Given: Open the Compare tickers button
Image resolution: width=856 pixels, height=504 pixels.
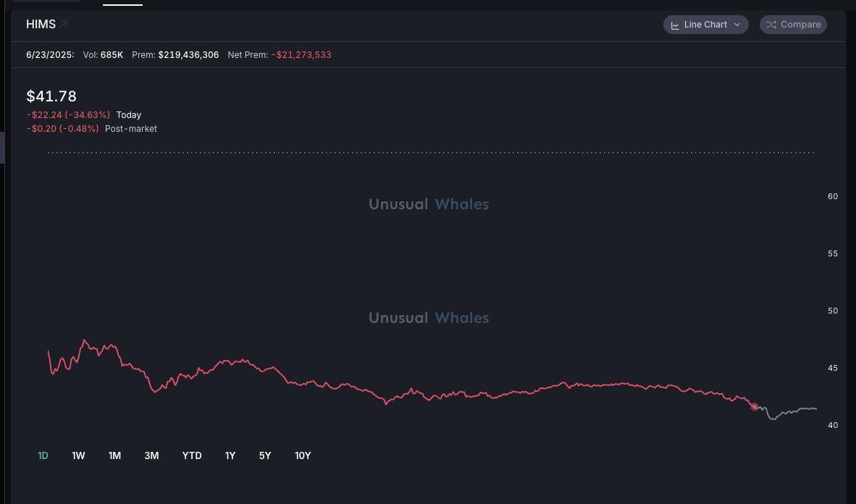Looking at the screenshot, I should [x=793, y=25].
